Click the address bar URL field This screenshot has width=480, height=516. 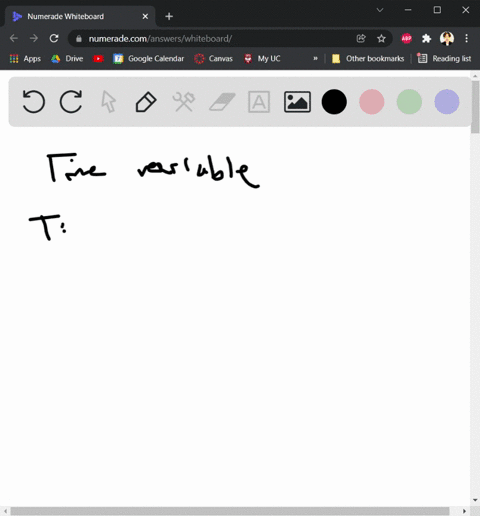(x=213, y=38)
